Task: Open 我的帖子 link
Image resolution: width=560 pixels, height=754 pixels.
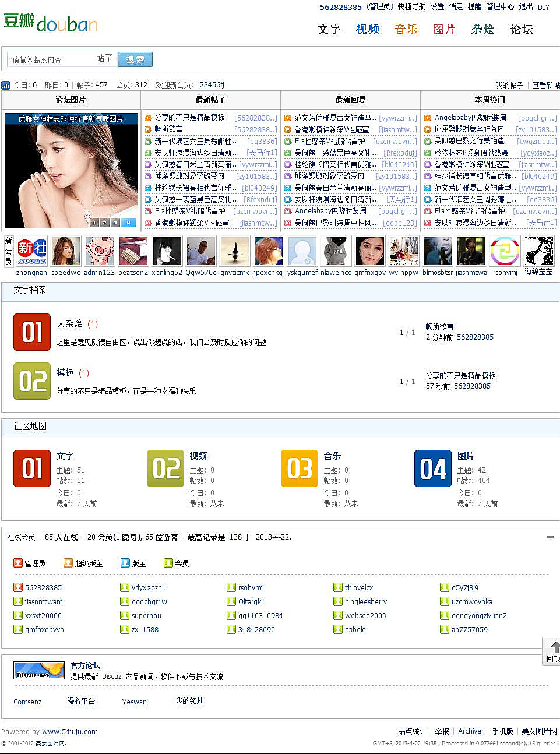Action: click(509, 85)
